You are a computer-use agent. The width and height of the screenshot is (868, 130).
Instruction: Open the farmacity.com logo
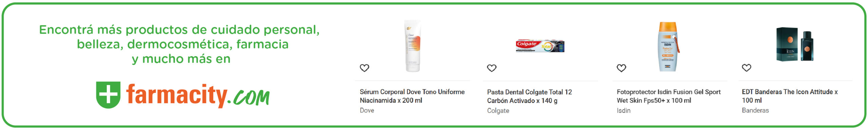tap(183, 95)
